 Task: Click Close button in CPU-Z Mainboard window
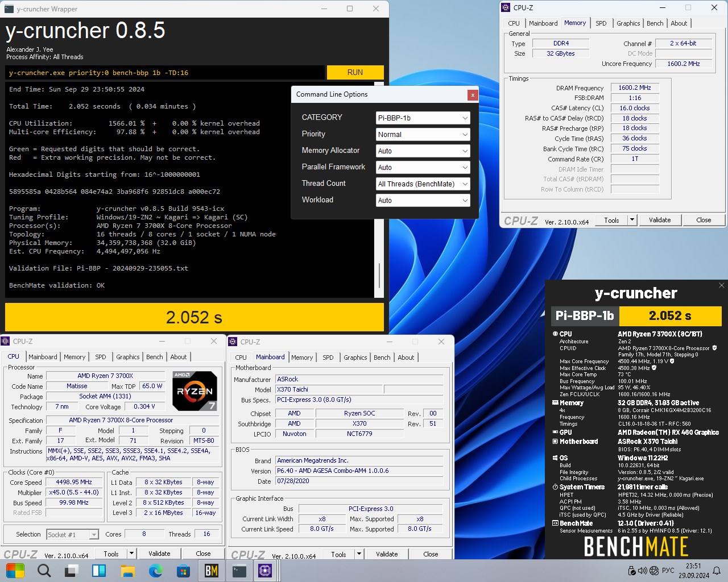click(x=431, y=555)
